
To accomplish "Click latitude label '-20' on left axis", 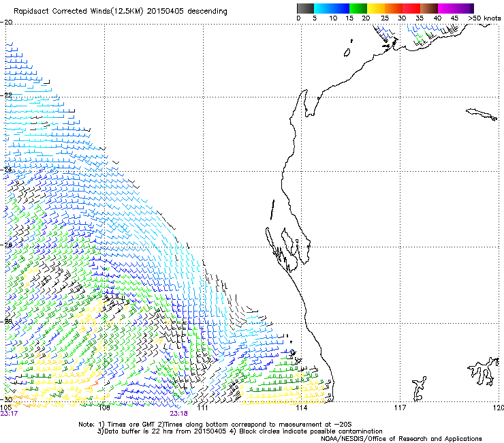I will pyautogui.click(x=6, y=22).
